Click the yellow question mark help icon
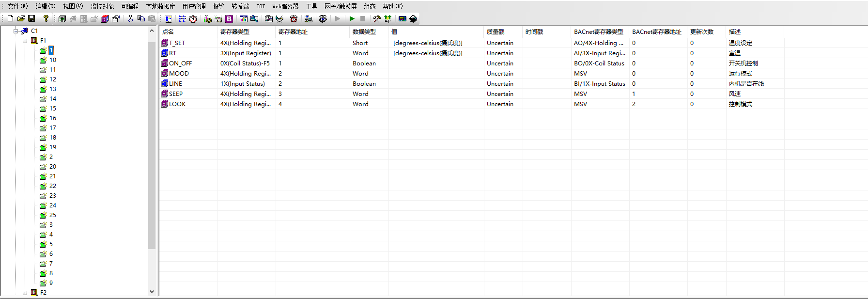 tap(46, 18)
